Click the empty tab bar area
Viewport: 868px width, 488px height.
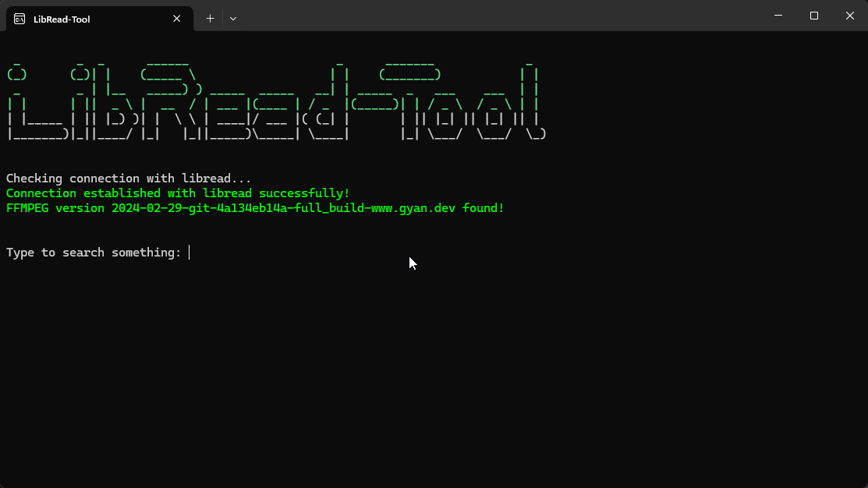468,18
